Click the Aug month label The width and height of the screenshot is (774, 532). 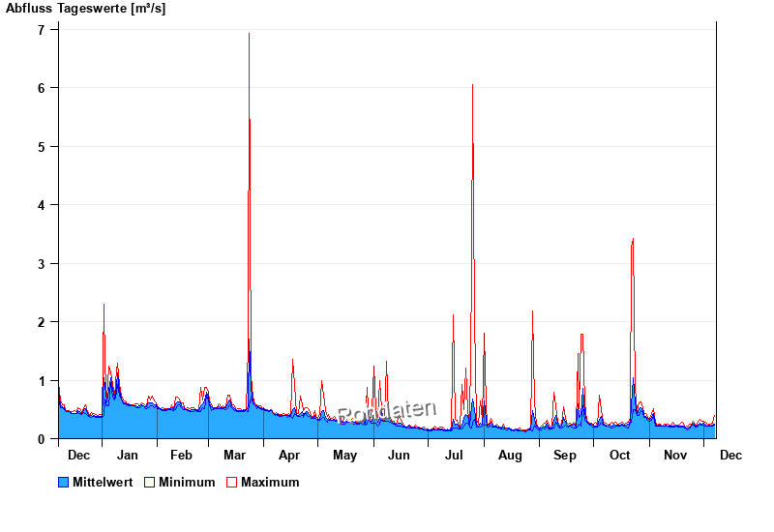point(510,455)
